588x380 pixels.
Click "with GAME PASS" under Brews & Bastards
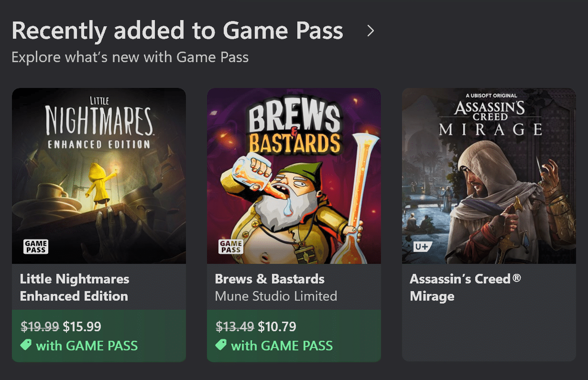click(x=282, y=346)
